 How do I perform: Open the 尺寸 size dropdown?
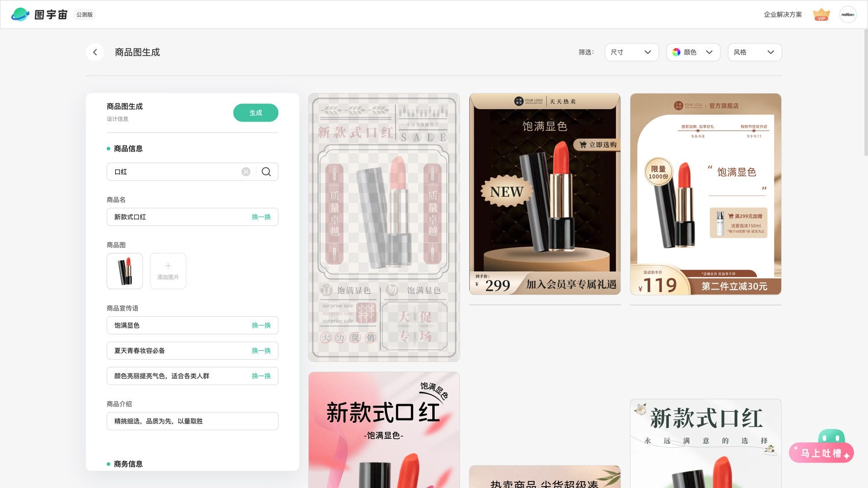pos(631,52)
